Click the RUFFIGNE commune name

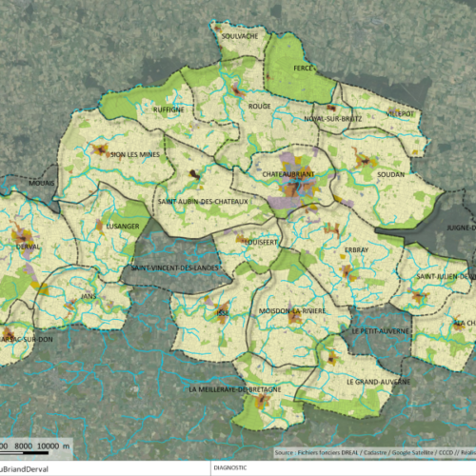[x=169, y=109]
